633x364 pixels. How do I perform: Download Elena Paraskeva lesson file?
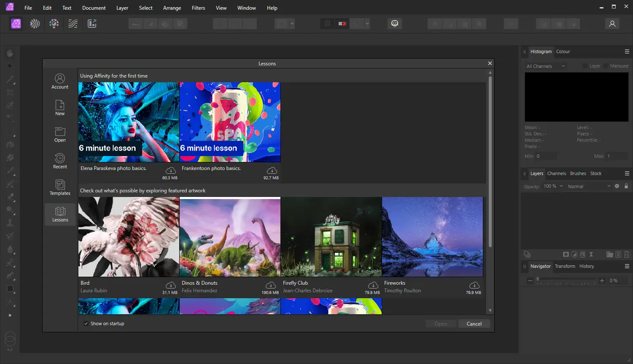(x=171, y=170)
